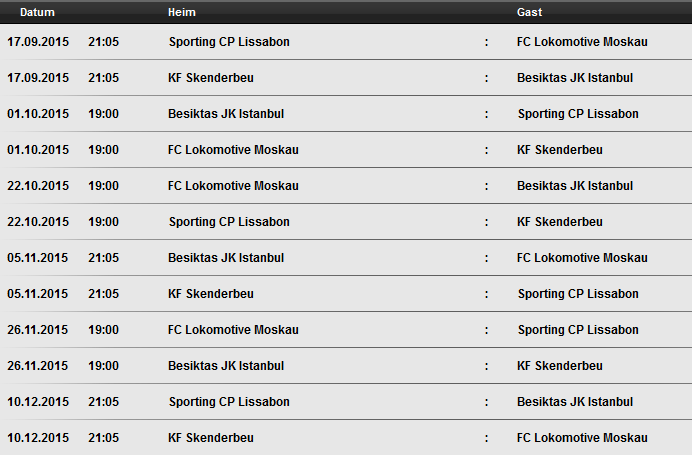Viewport: 692px width, 455px height.
Task: Click the Gast column header
Action: pos(529,12)
